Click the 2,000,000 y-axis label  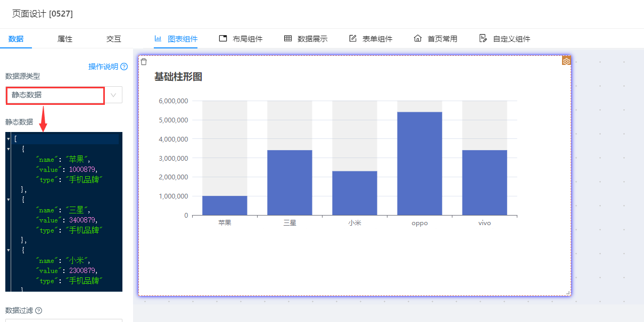pos(173,177)
